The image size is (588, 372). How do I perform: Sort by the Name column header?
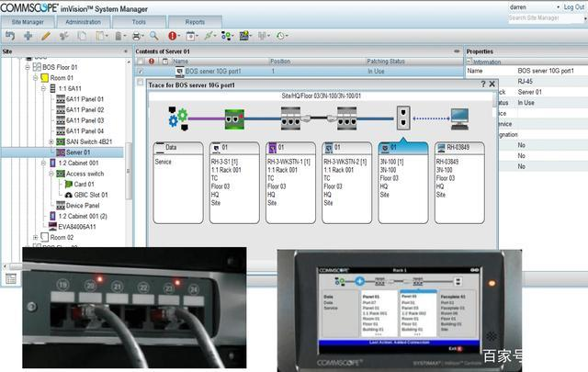(180, 62)
